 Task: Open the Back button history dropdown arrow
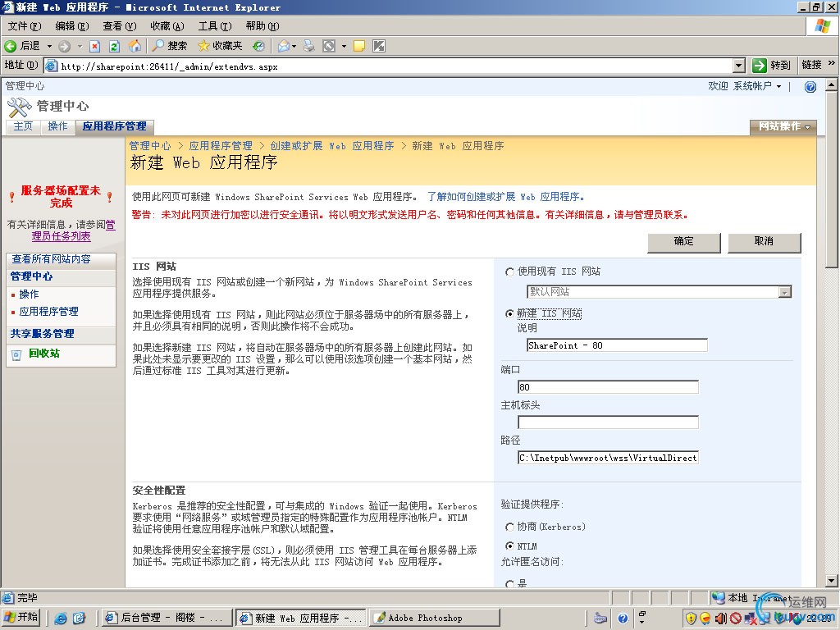pyautogui.click(x=49, y=46)
